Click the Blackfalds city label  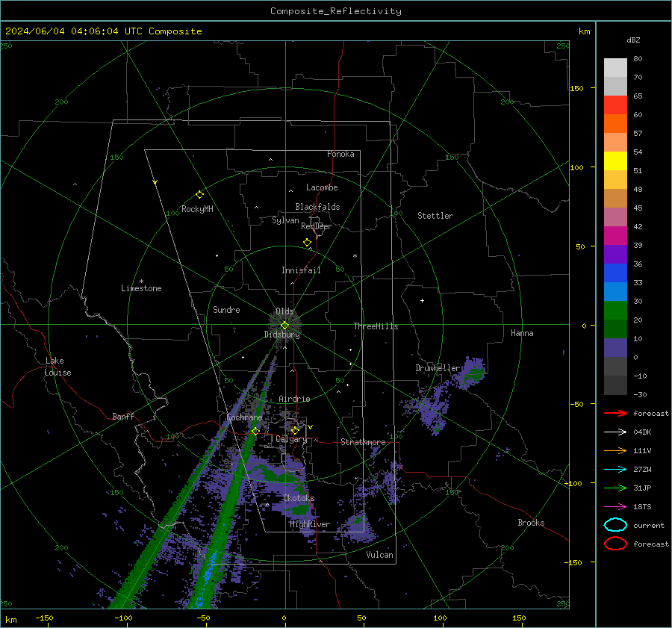point(317,207)
